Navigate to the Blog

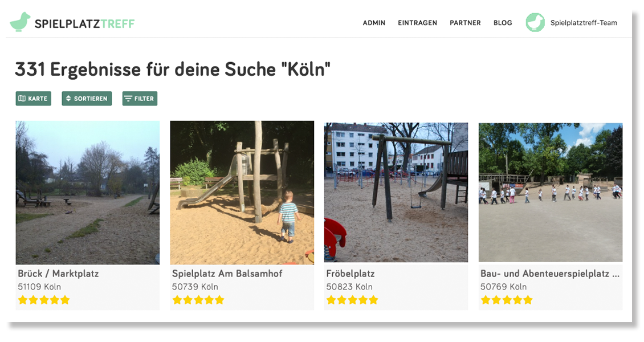(503, 23)
